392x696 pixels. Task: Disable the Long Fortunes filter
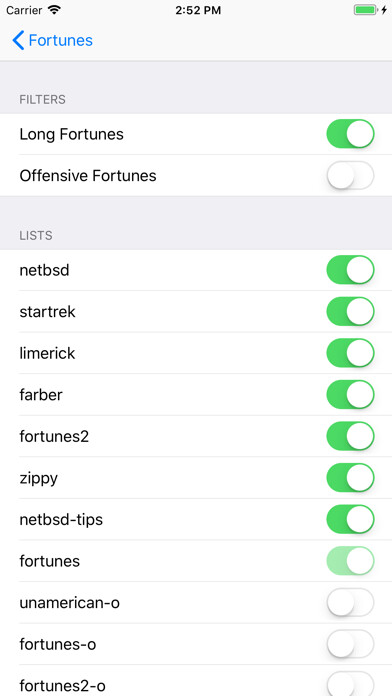[x=350, y=134]
